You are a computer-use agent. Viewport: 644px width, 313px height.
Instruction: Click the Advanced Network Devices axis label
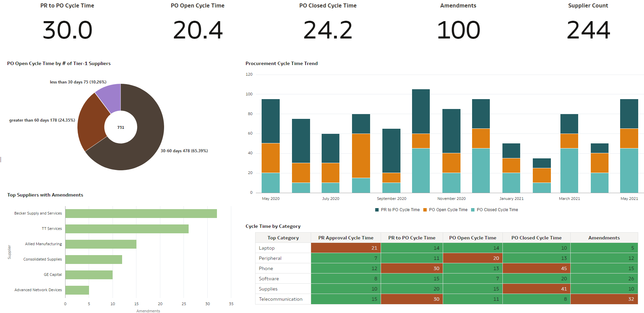tap(38, 290)
